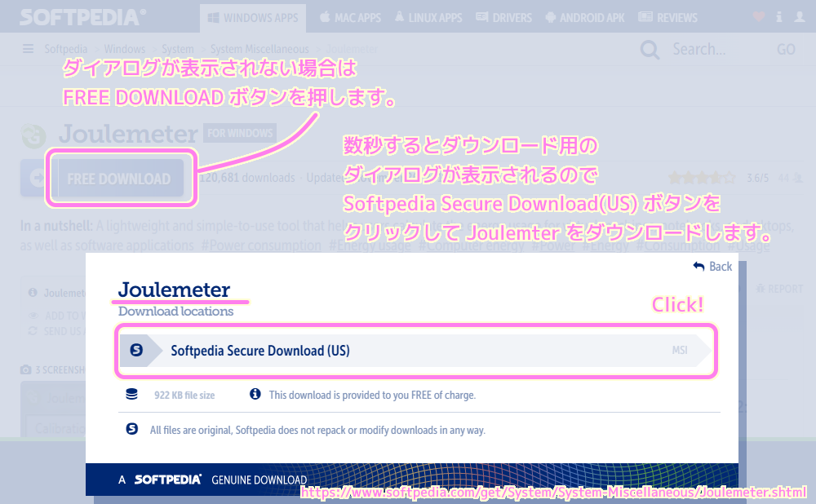Open the DRIVERS section

point(503,17)
